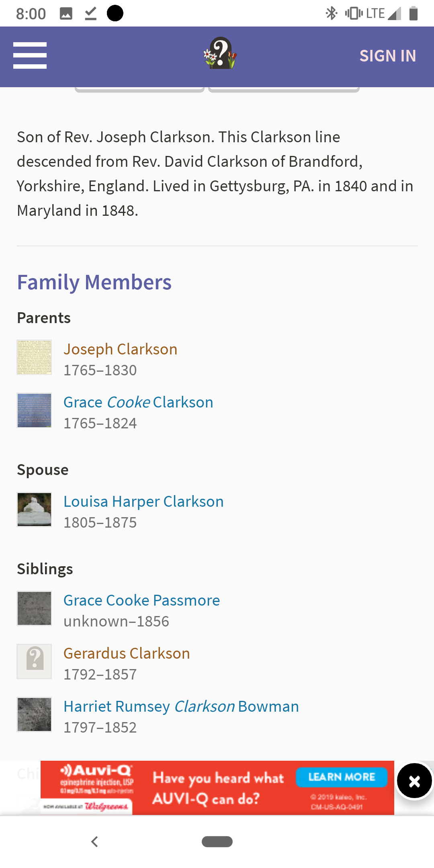The height and width of the screenshot is (868, 434).
Task: Tap Grace Cooke Passmore's gravestone thumbnail
Action: [34, 608]
